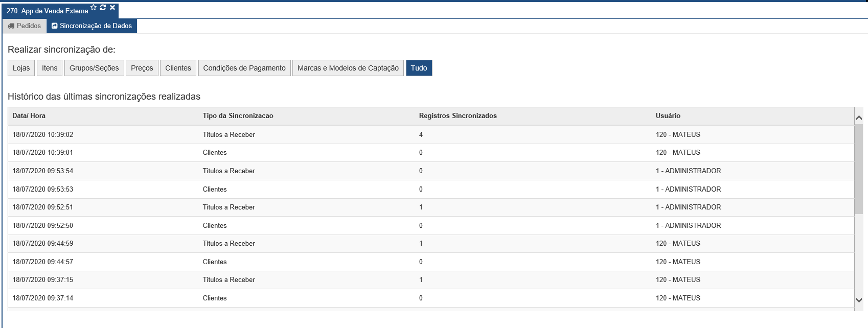Close the App de Venda Externa tab
868x328 pixels.
pos(112,8)
